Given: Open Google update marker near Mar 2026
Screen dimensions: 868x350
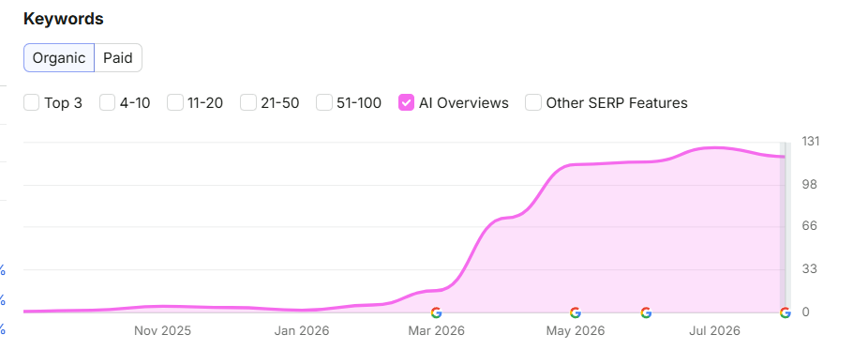Looking at the screenshot, I should click(x=436, y=312).
